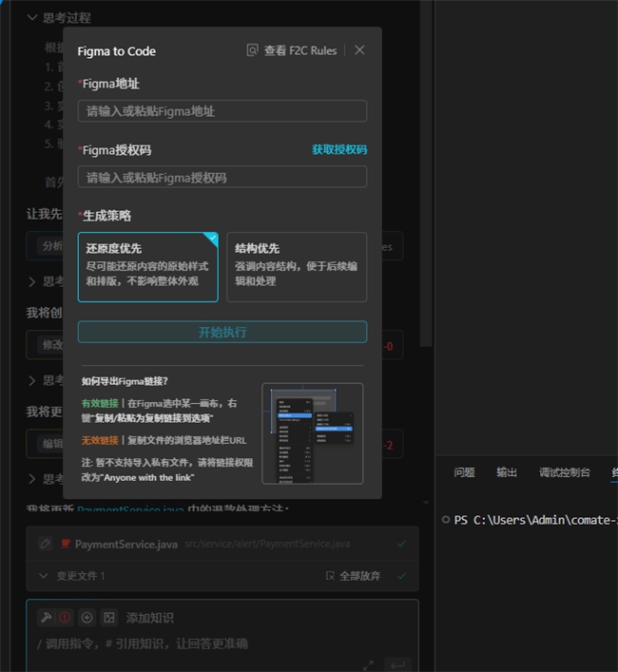Viewport: 618px width, 672px height.
Task: Click the red warning icon in chat toolbar
Action: coord(65,618)
